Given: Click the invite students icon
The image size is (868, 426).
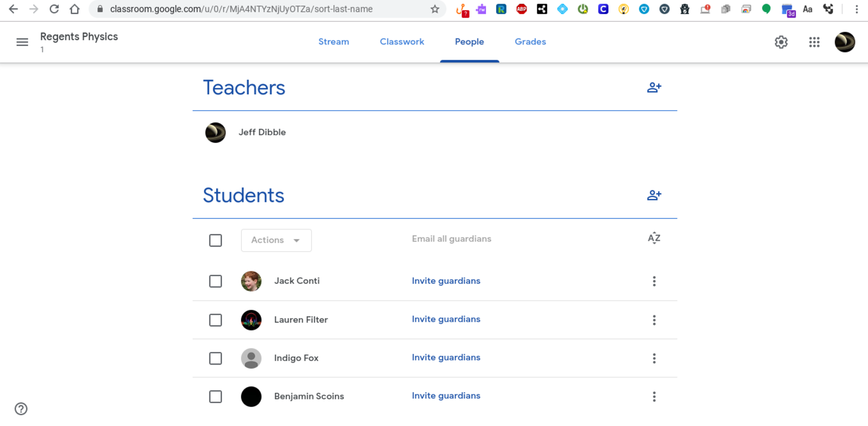Looking at the screenshot, I should click(x=654, y=195).
